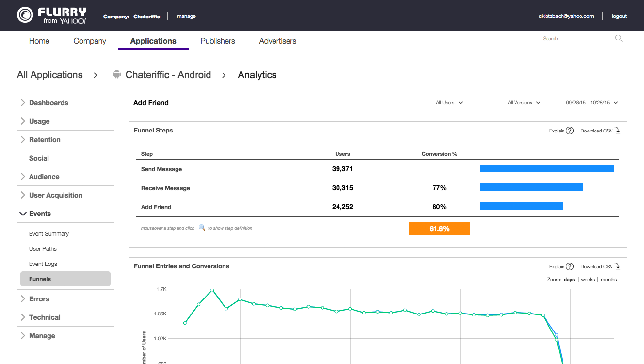Viewport: 644px width, 364px height.
Task: Download Funnel Entries CSV via arrow icon
Action: (618, 266)
